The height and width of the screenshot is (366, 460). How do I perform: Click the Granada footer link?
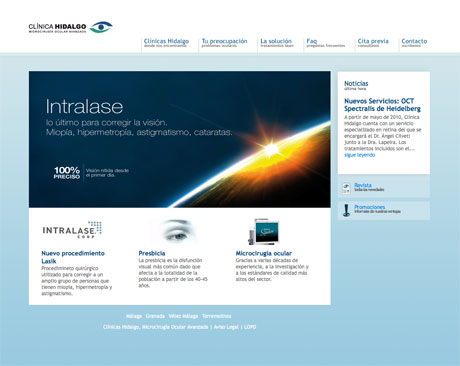[x=155, y=316]
